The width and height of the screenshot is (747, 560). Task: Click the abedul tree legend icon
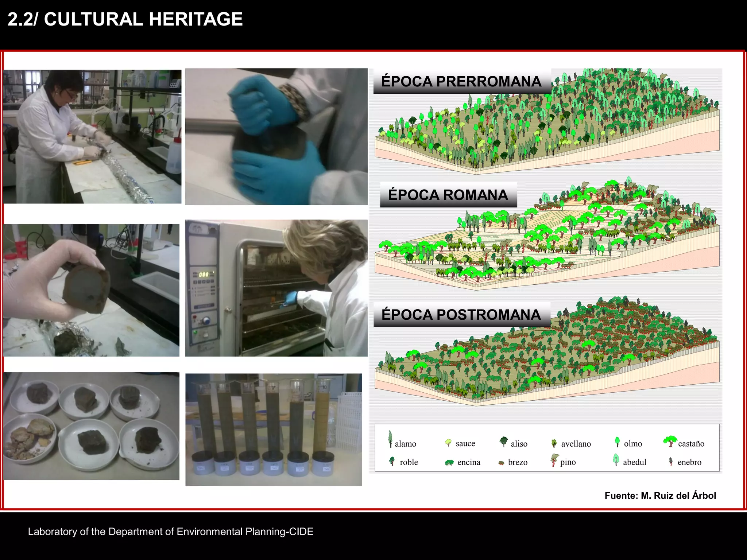click(x=616, y=460)
